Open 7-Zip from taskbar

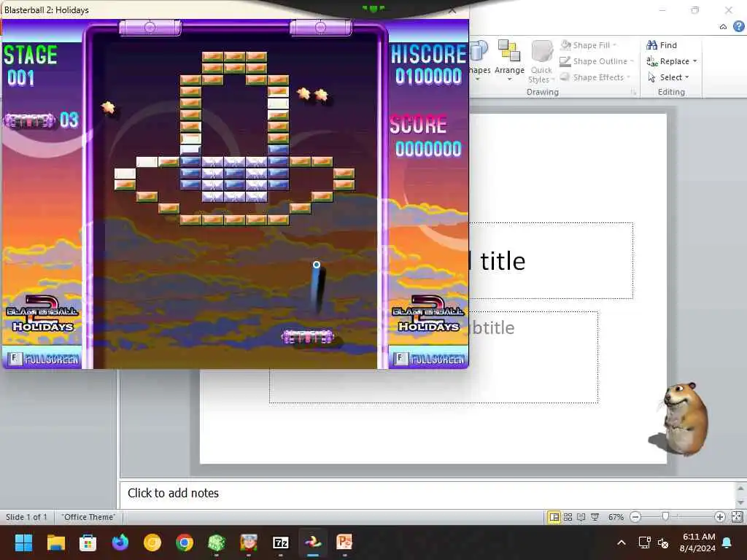tap(281, 542)
